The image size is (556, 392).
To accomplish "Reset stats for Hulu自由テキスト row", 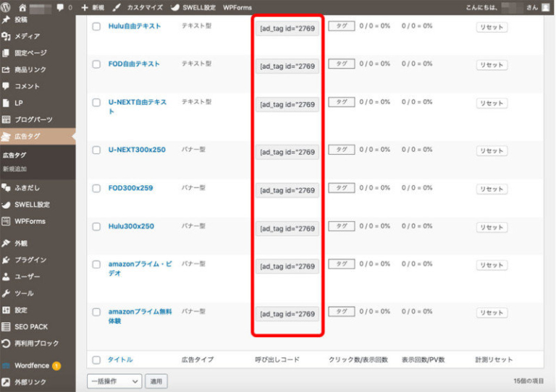I will pyautogui.click(x=492, y=27).
